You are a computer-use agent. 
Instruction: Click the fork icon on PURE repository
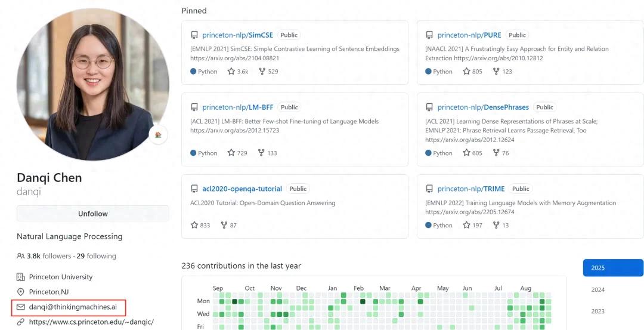click(496, 72)
